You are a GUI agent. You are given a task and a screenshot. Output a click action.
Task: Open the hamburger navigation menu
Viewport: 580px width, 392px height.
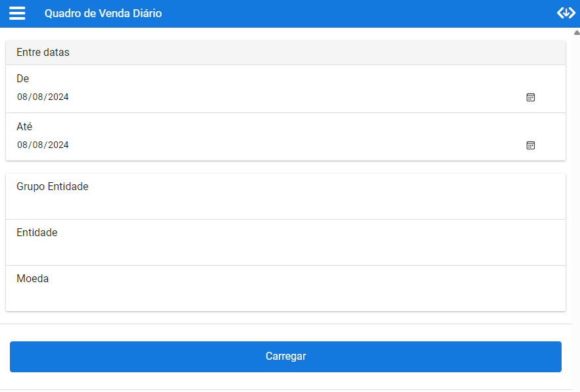(x=17, y=13)
